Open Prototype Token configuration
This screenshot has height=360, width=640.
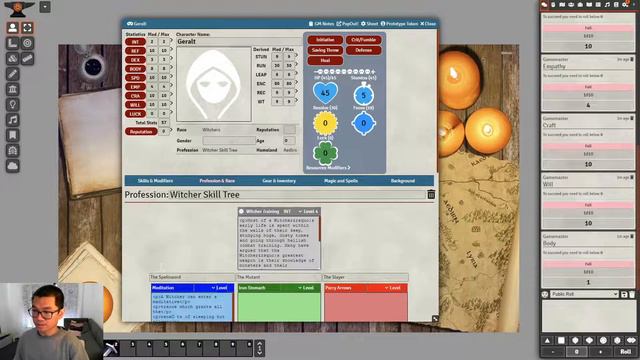[x=399, y=24]
